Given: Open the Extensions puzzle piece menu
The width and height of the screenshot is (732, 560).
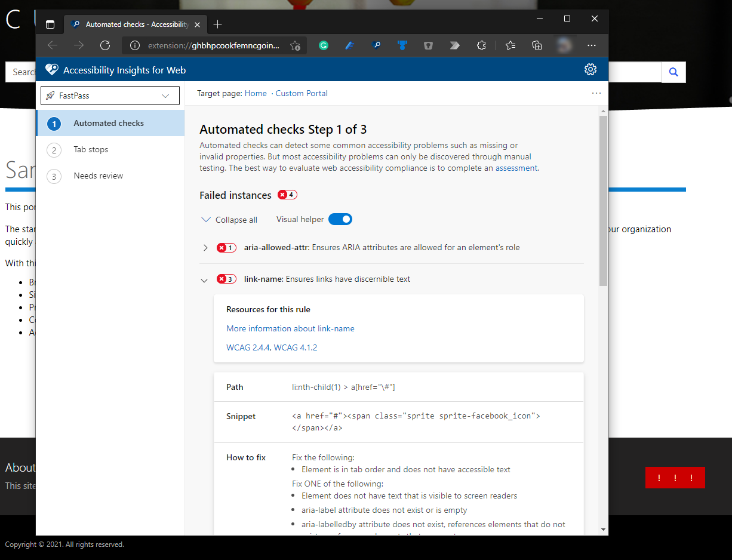Looking at the screenshot, I should [x=481, y=45].
